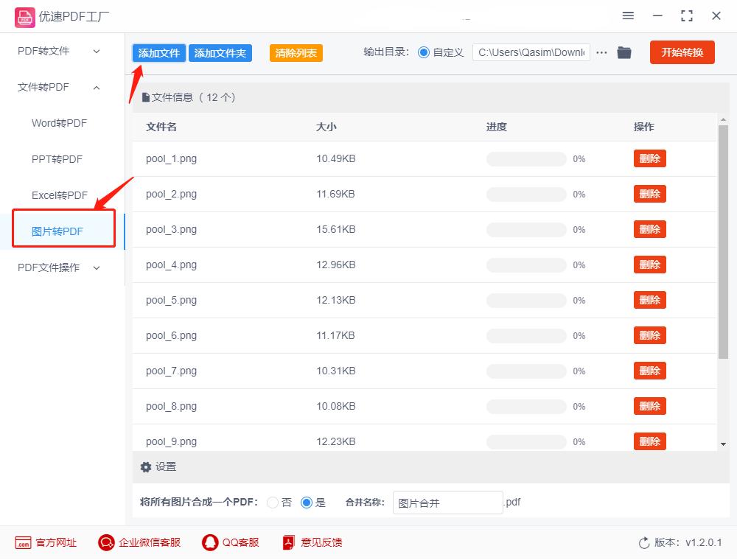The width and height of the screenshot is (737, 560).
Task: Click the version refresh icon next to v1.2.0.1
Action: tap(641, 542)
